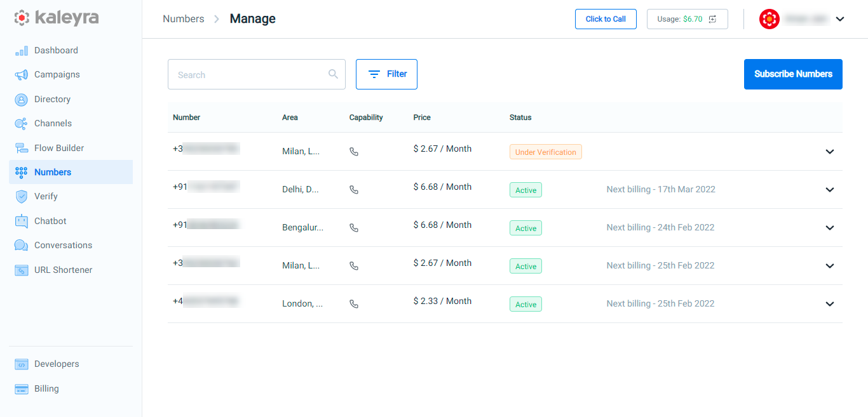This screenshot has height=417, width=868.
Task: Open the Flow Builder icon
Action: click(22, 148)
